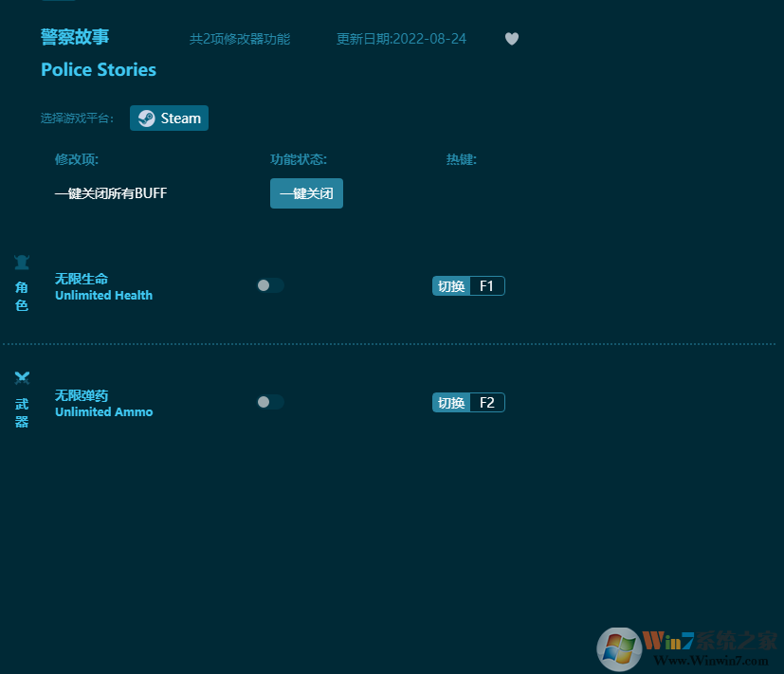Click the Steam logo icon

pos(147,118)
